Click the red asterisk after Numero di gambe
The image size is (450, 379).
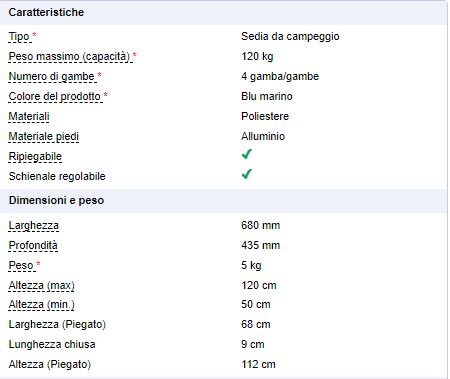tap(99, 75)
